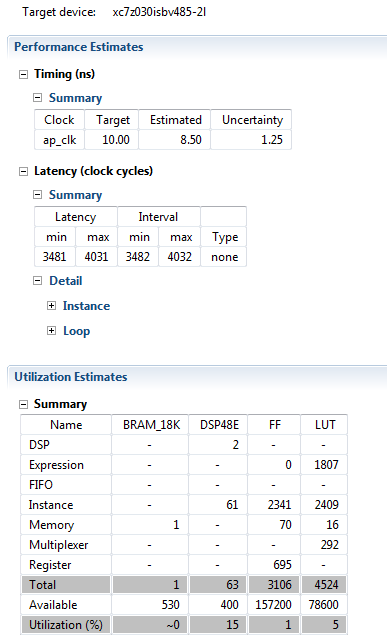Select latency min value 3481
The image size is (387, 642).
click(x=55, y=257)
